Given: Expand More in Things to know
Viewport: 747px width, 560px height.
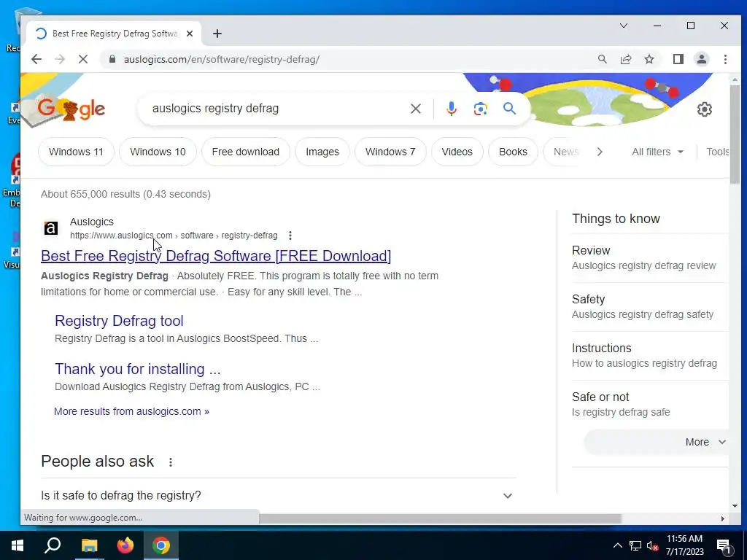Looking at the screenshot, I should click(x=657, y=442).
